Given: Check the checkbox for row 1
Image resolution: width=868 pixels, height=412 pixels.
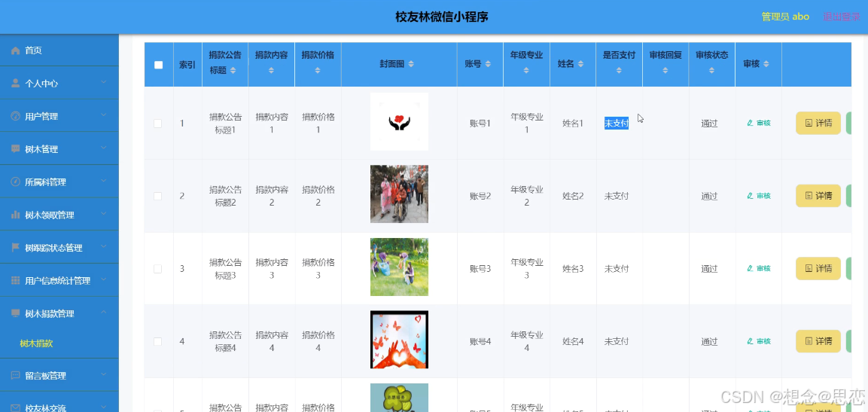Looking at the screenshot, I should [x=158, y=124].
